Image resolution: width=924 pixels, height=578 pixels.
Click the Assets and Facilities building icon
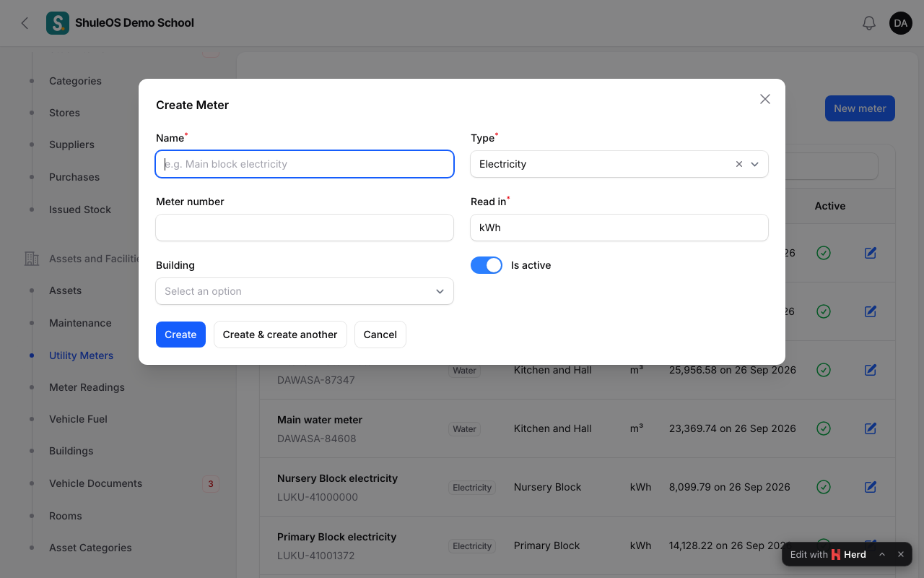[x=31, y=259]
